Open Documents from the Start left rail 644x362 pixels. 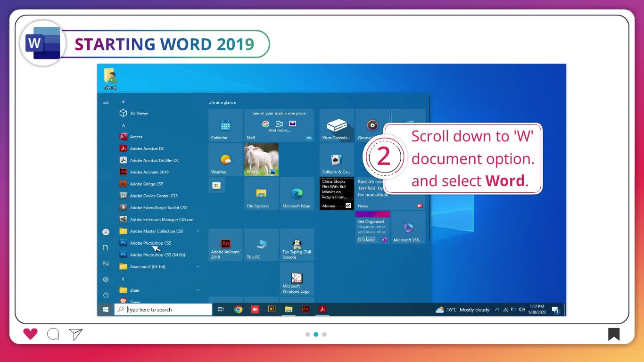coord(106,247)
